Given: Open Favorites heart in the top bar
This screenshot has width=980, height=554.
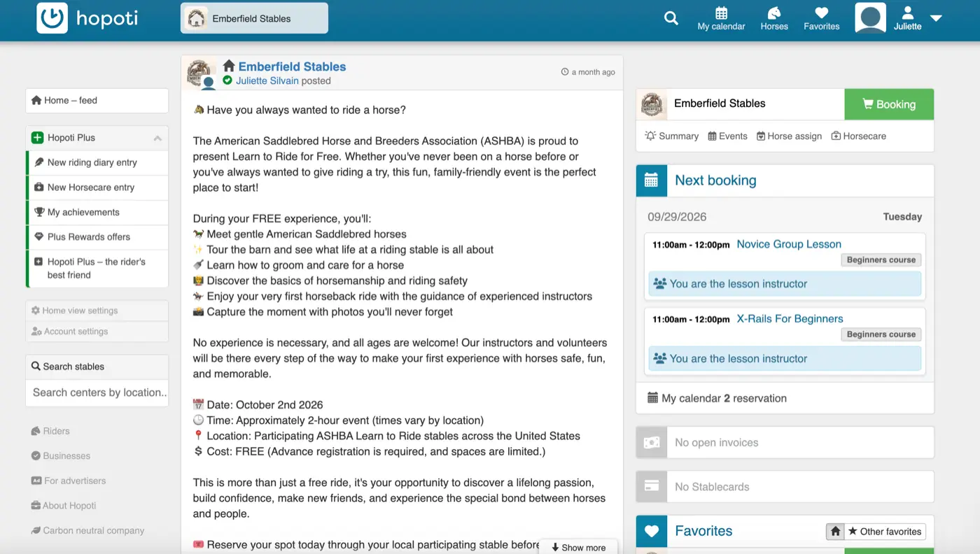Looking at the screenshot, I should [x=822, y=19].
